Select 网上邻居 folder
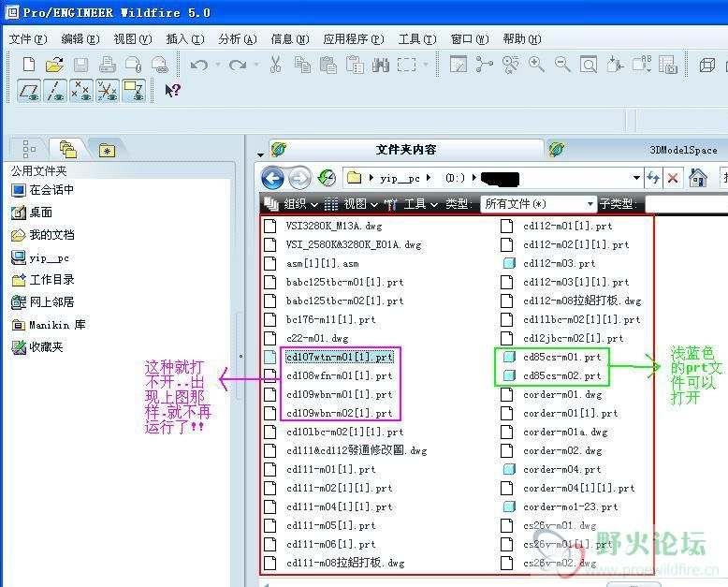 [43, 302]
